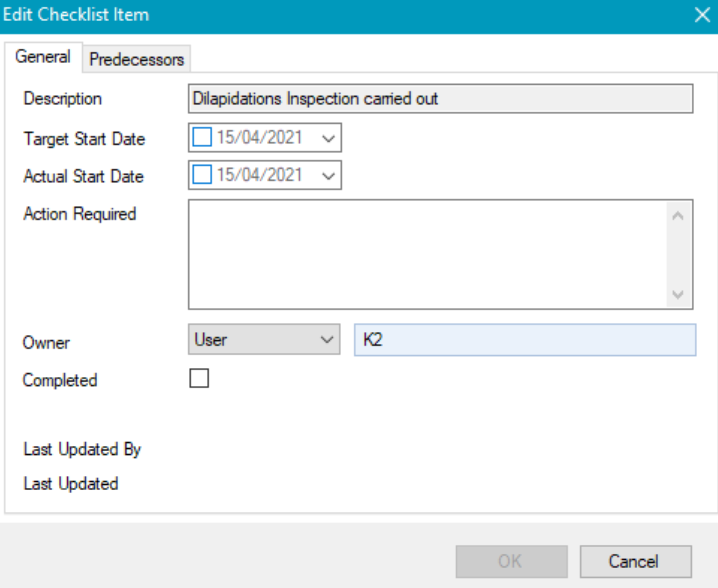This screenshot has height=588, width=718.
Task: Click the Actual Start Date value 15/04/2021
Action: pos(260,175)
